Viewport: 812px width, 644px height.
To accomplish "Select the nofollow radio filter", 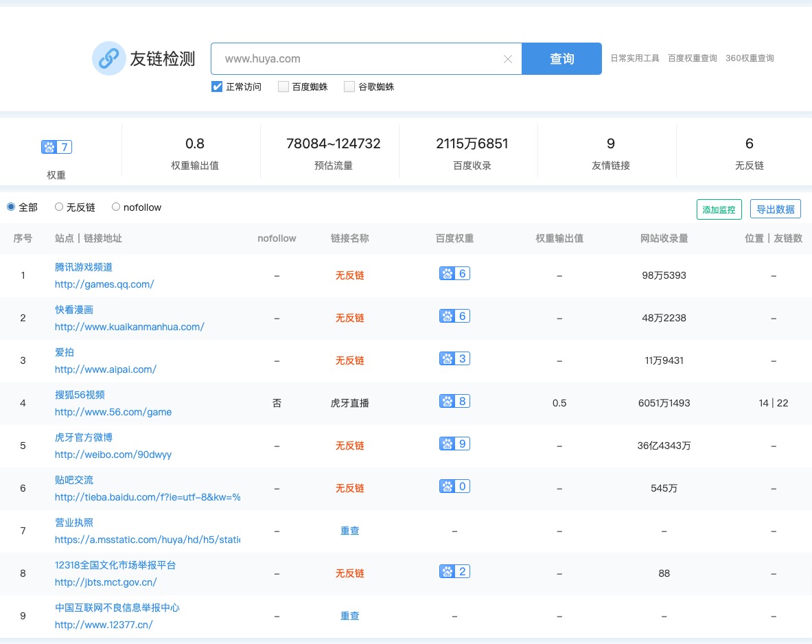I will pos(115,207).
